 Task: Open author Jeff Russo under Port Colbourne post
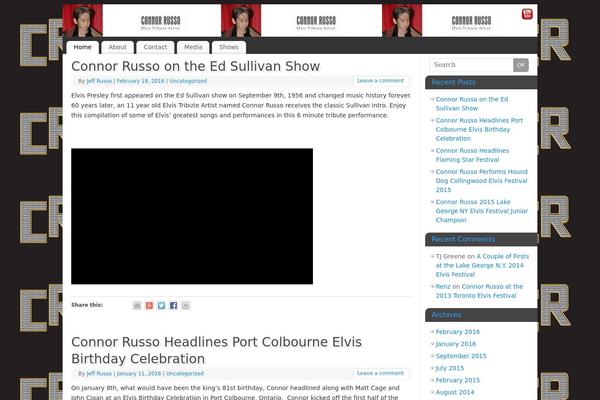point(99,374)
